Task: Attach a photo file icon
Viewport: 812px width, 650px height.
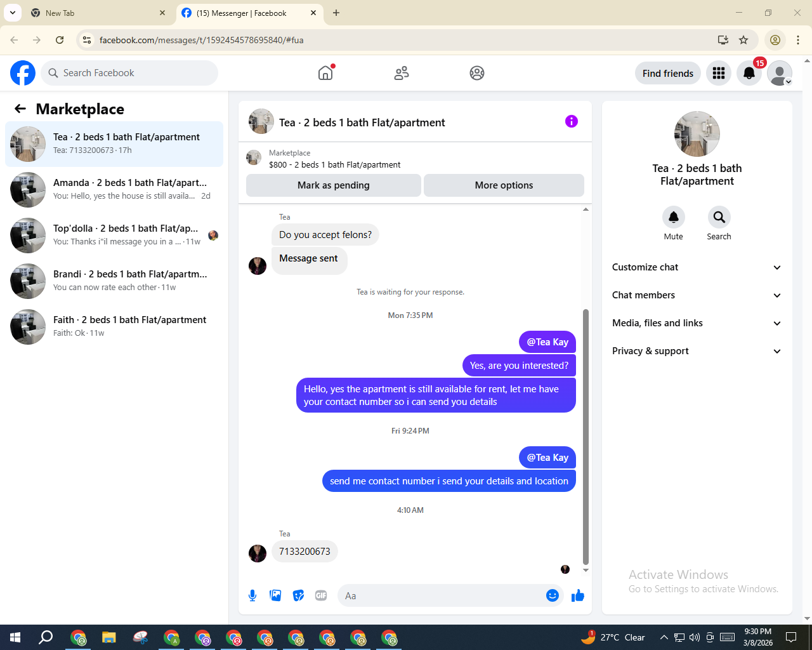Action: 275,595
